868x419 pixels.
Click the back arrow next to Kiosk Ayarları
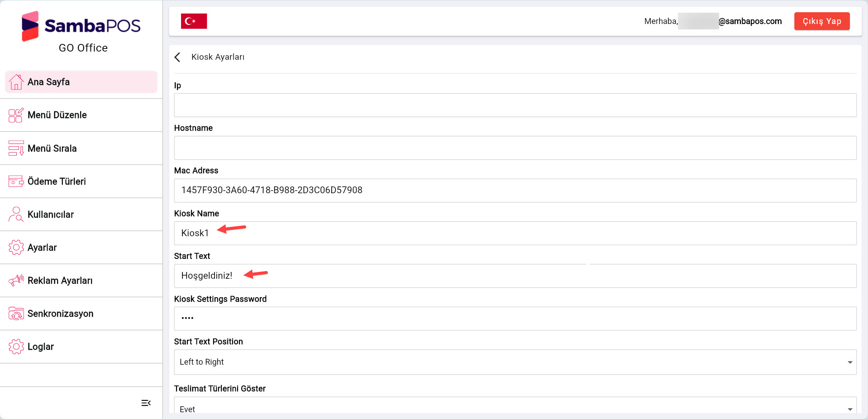coord(177,57)
